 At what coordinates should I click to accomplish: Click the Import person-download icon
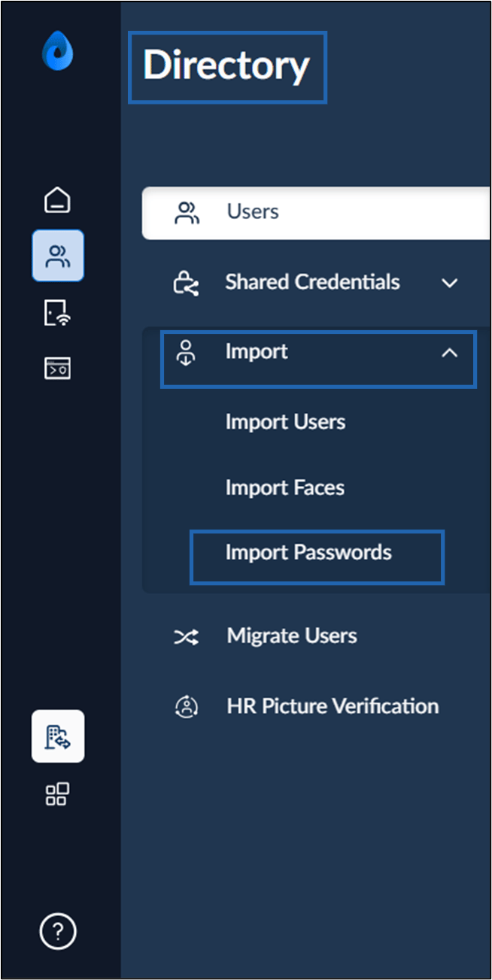click(x=186, y=353)
